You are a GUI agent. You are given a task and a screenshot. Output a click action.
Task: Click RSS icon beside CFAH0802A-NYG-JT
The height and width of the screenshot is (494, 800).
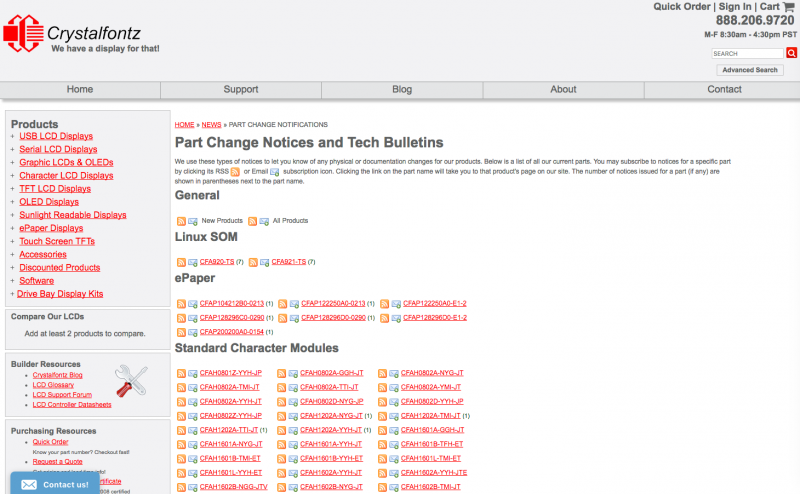(x=382, y=374)
